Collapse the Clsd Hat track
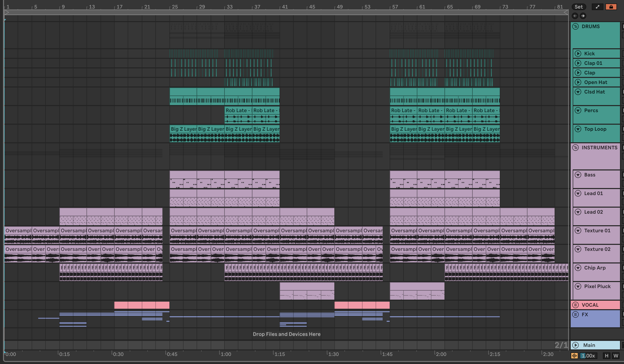This screenshot has height=364, width=624. pyautogui.click(x=578, y=92)
